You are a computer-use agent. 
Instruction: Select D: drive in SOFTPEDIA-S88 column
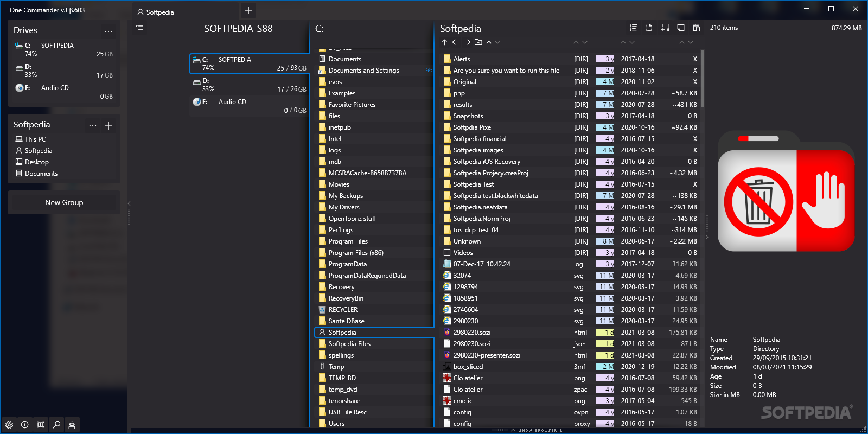tap(250, 85)
